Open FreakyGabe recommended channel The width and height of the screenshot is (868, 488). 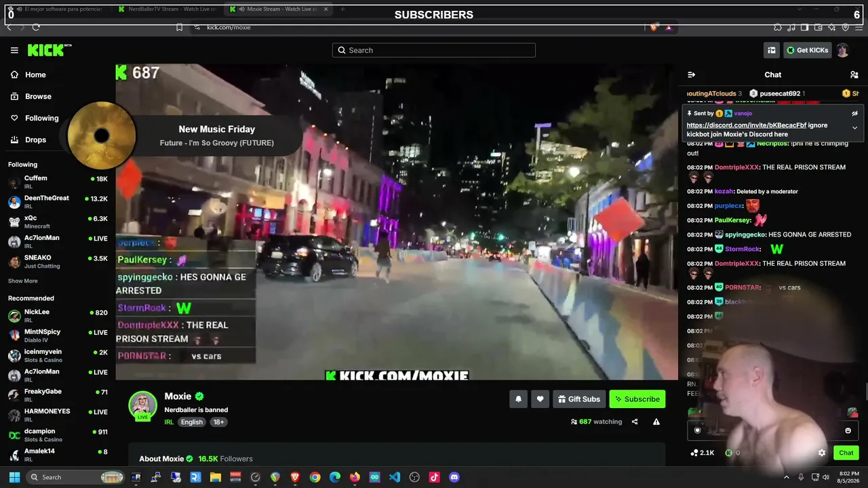click(x=58, y=395)
